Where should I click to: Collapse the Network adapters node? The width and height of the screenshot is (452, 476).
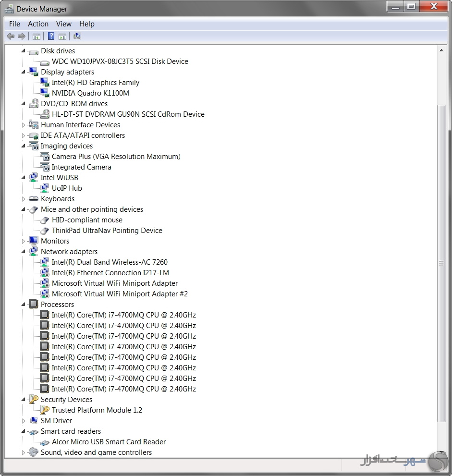pyautogui.click(x=24, y=252)
